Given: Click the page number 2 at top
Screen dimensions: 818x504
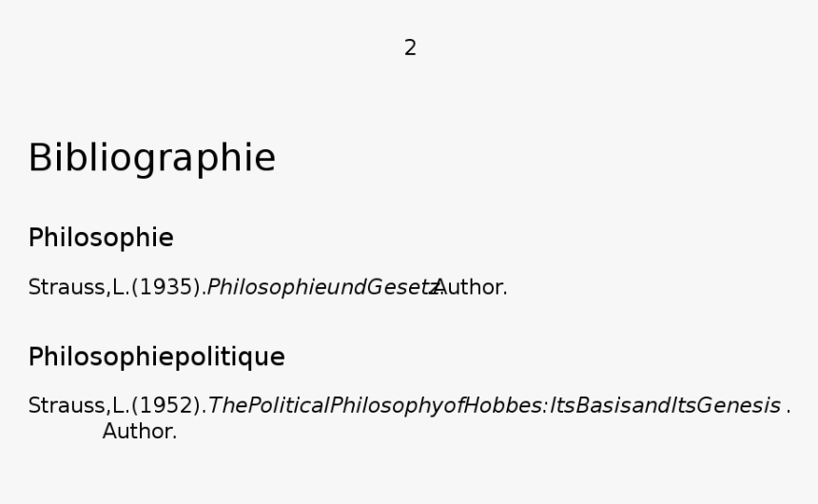Looking at the screenshot, I should pos(410,48).
